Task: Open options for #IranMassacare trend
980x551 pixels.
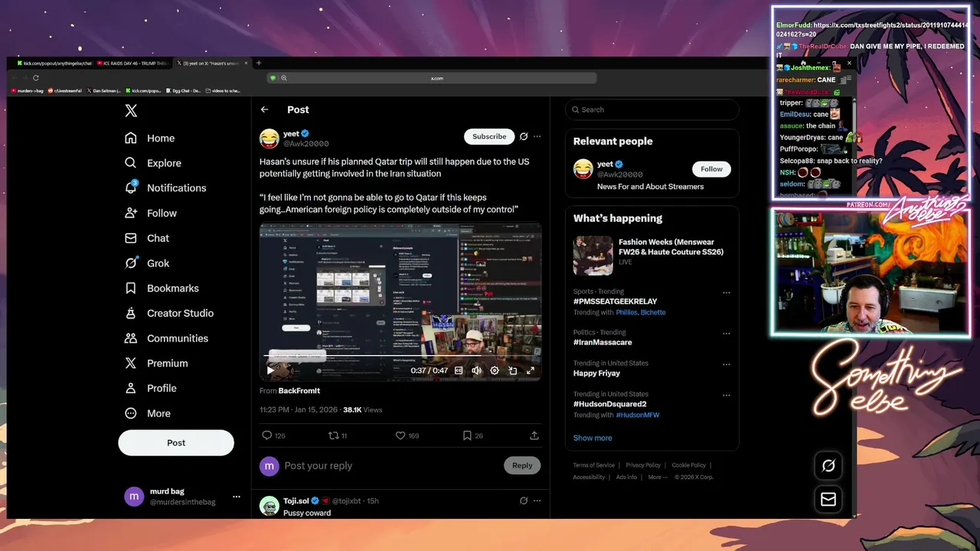Action: pos(727,334)
